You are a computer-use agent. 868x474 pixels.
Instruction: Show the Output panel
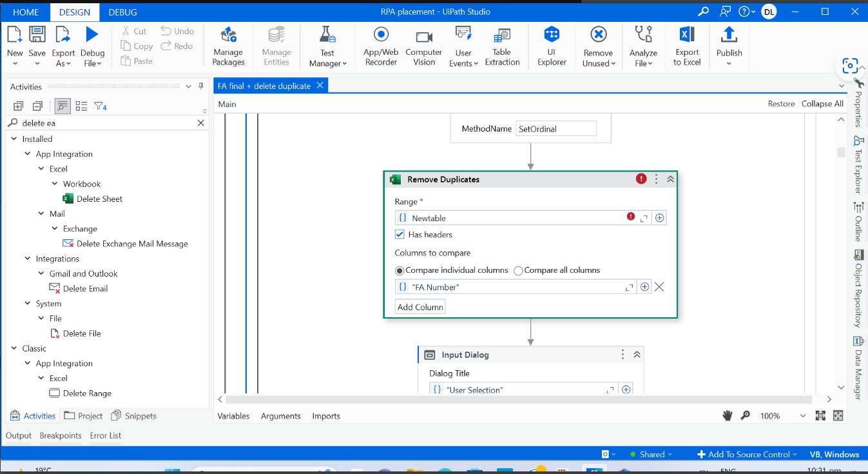[19, 435]
